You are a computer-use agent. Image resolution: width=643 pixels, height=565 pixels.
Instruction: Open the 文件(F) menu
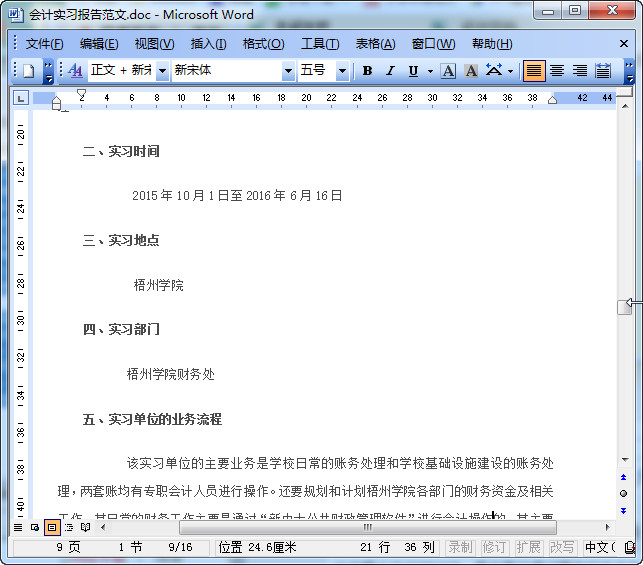click(x=44, y=44)
